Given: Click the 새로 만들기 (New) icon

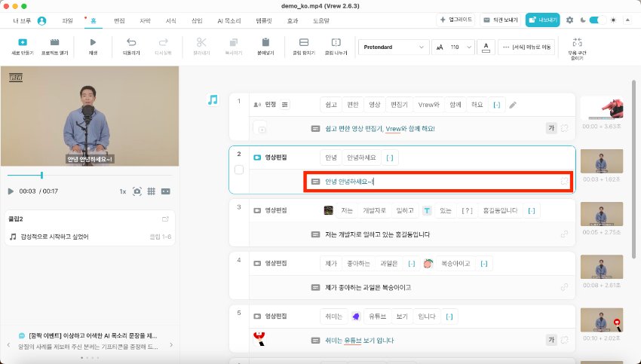Looking at the screenshot, I should (23, 42).
